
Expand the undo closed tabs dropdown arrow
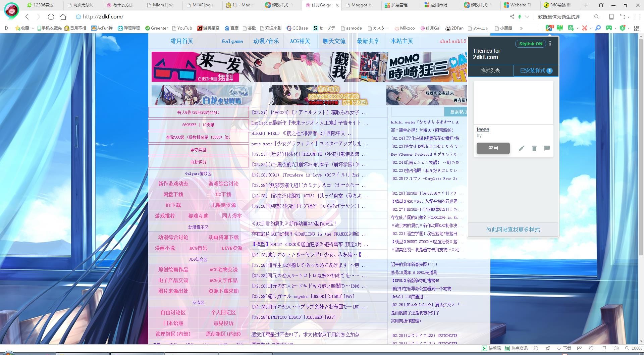coord(628,17)
